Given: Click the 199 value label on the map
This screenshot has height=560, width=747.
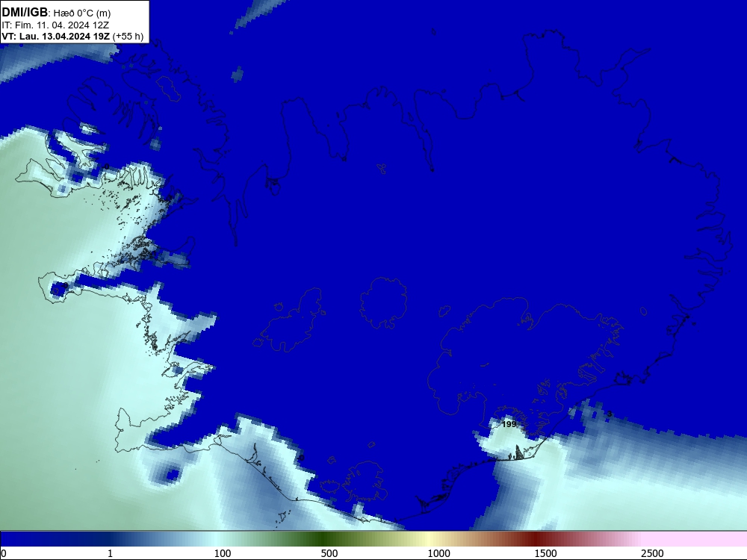Looking at the screenshot, I should (509, 424).
